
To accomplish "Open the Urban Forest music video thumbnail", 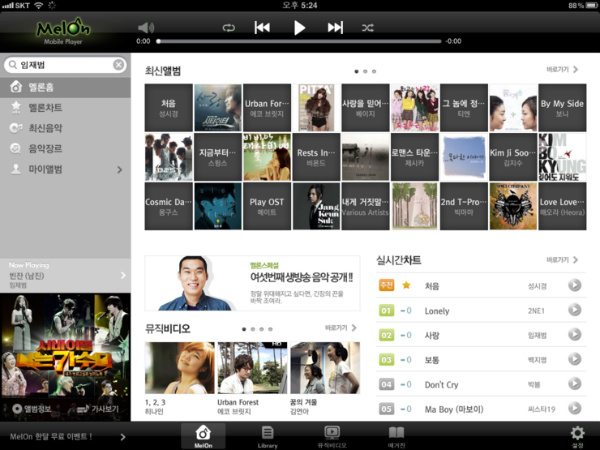I will coord(252,368).
